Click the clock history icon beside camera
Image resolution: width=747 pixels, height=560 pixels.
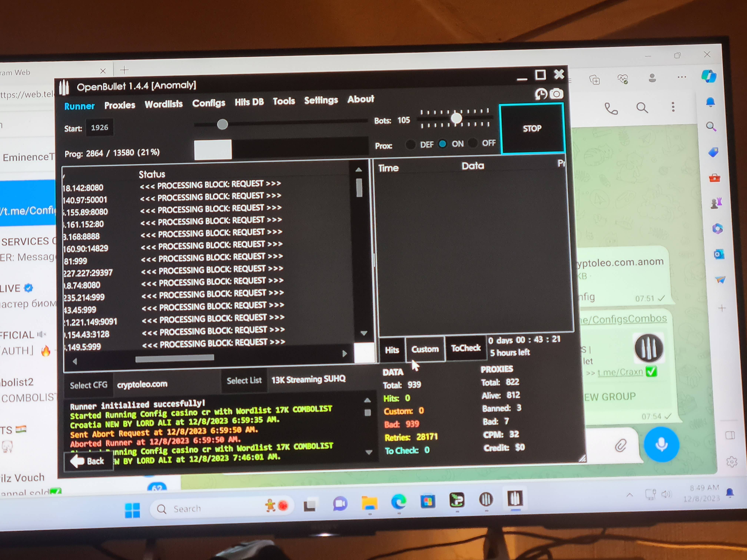point(541,94)
